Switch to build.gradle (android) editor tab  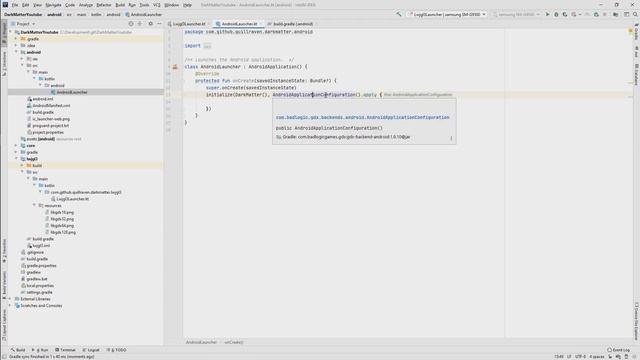[292, 24]
